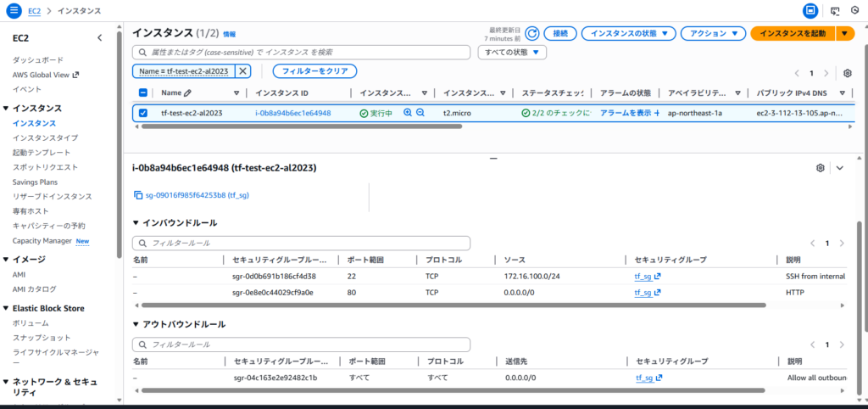
Task: Open instance ID link i-0b8a94b6ec1e64948
Action: pyautogui.click(x=292, y=113)
